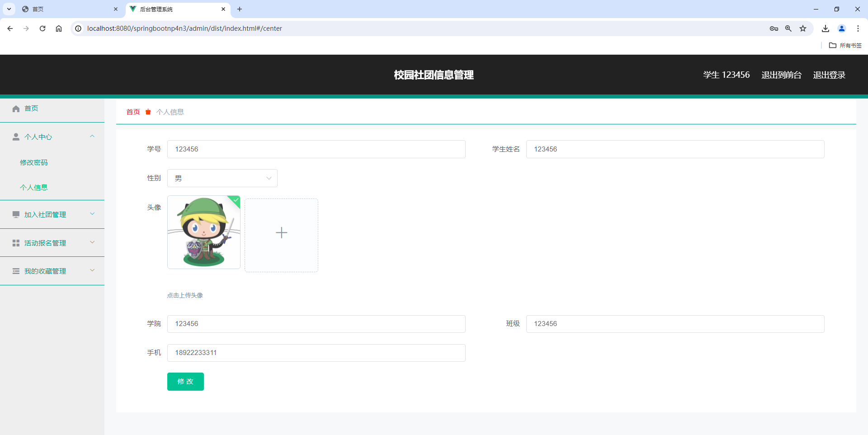Click the red breadcrumb icon near 个人信息

click(148, 112)
